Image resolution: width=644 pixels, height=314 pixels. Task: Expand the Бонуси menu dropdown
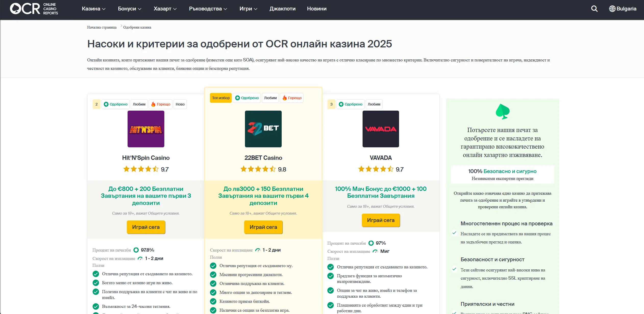[x=130, y=9]
